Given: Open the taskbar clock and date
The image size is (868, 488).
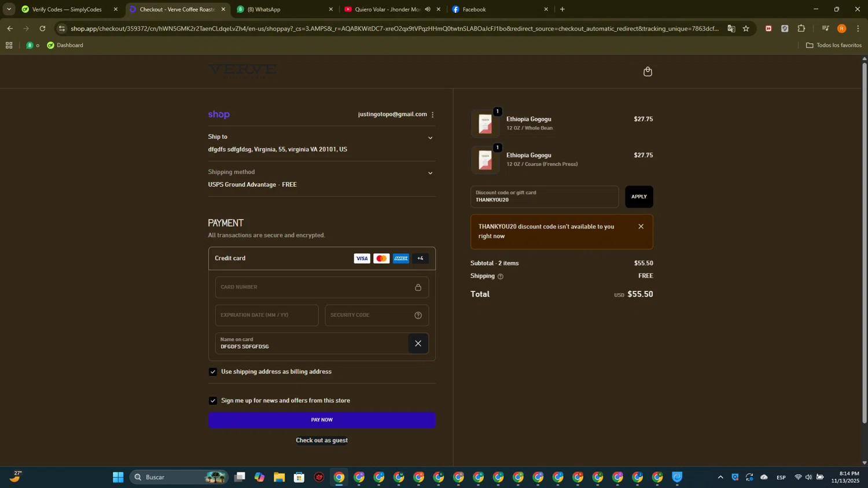Looking at the screenshot, I should click(x=845, y=477).
